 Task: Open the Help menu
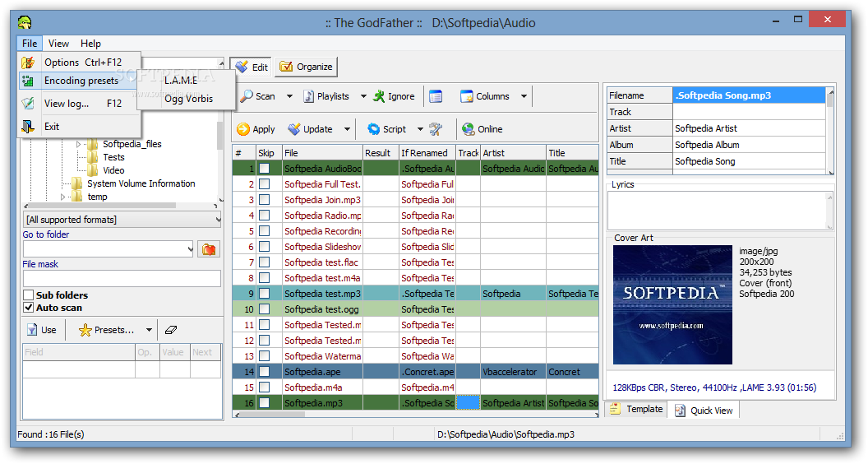point(90,44)
